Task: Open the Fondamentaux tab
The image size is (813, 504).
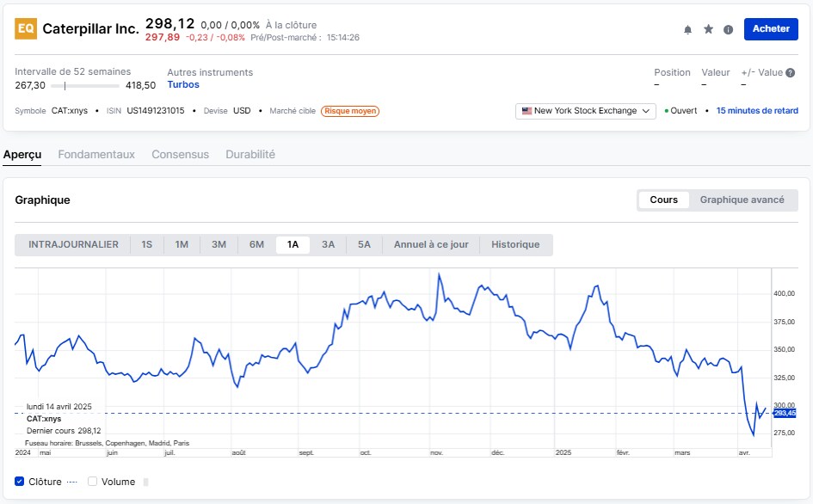Action: [x=96, y=154]
